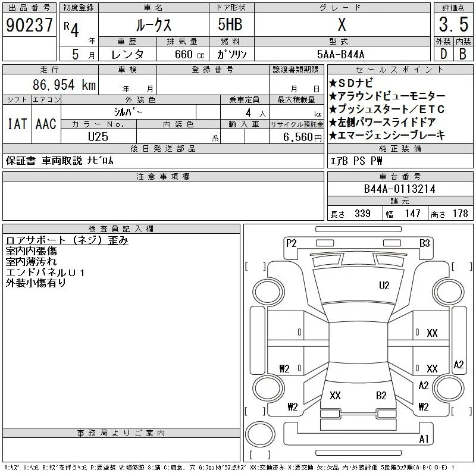Select sales point '★左側パワースライドドア'
The height and width of the screenshot is (476, 476).
tap(383, 122)
